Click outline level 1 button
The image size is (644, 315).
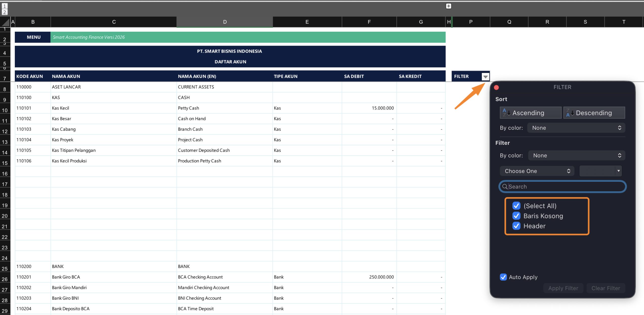click(x=5, y=6)
